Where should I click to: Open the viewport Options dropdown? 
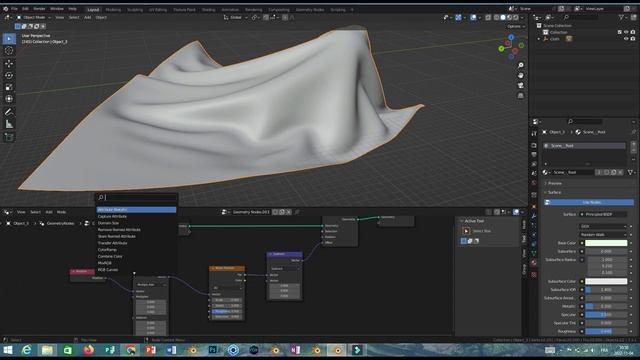coord(516,27)
